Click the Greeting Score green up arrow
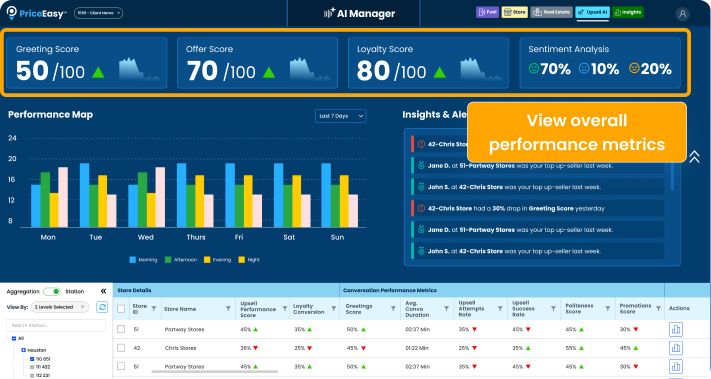The height and width of the screenshot is (379, 711). point(98,72)
